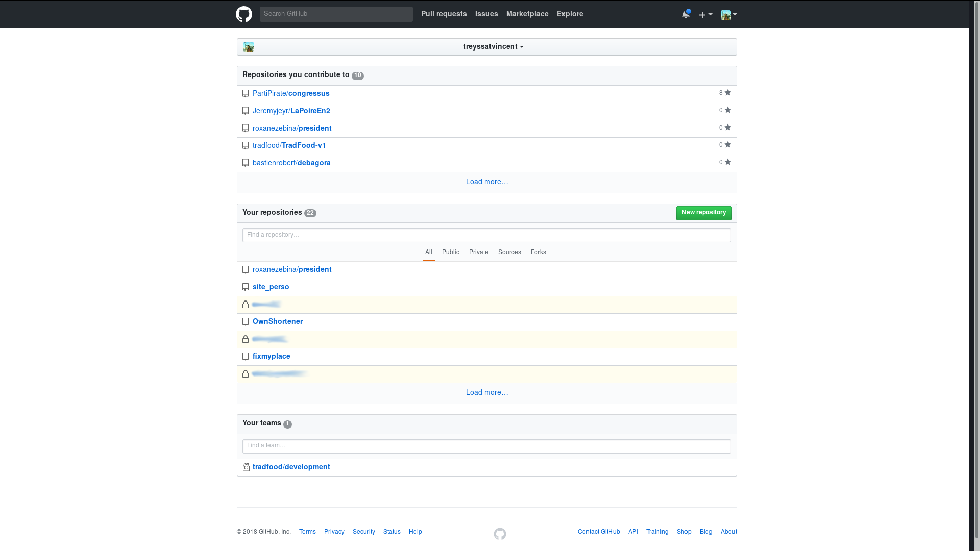980x551 pixels.
Task: Open the bastienrobert/debagora repository link
Action: click(x=291, y=163)
